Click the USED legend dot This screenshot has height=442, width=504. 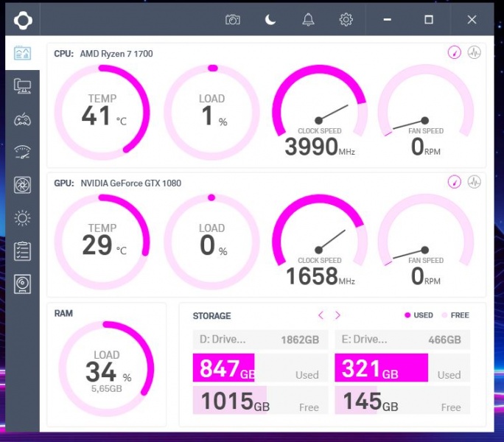tap(407, 315)
